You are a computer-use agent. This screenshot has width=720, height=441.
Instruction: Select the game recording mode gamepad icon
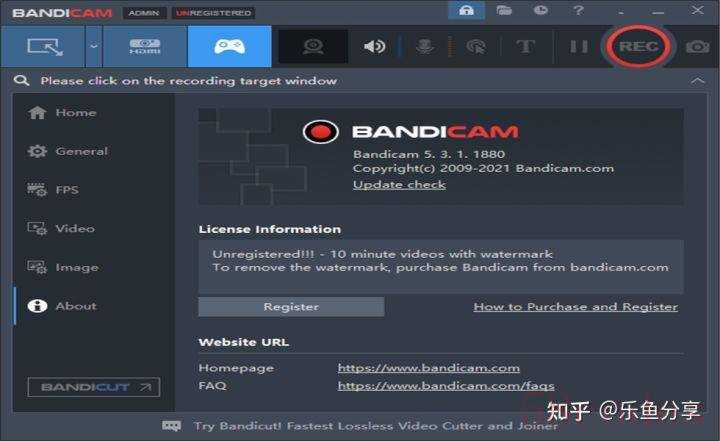click(x=229, y=46)
